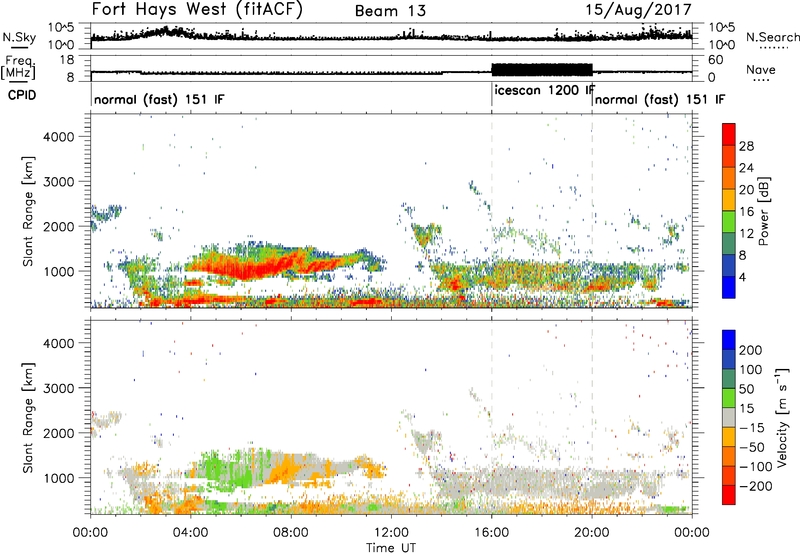Click the "normal (fast) 151 IF" entry after 20:00
Viewport: 800px width, 554px height.
point(660,100)
